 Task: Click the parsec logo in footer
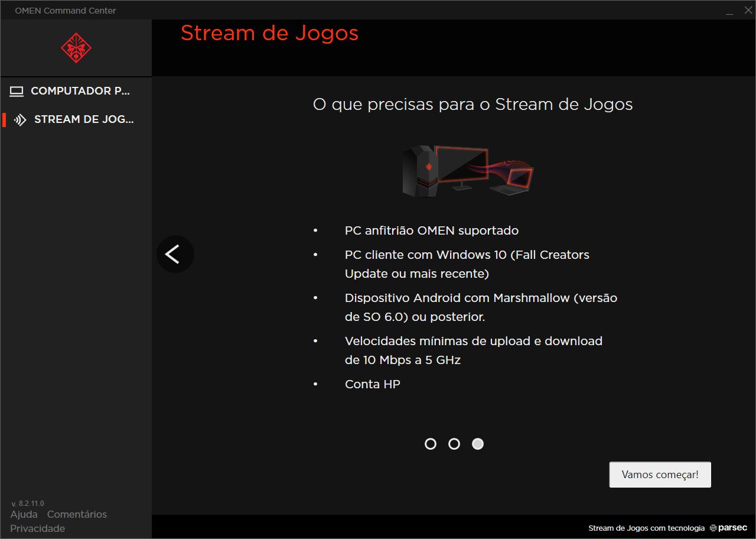728,528
